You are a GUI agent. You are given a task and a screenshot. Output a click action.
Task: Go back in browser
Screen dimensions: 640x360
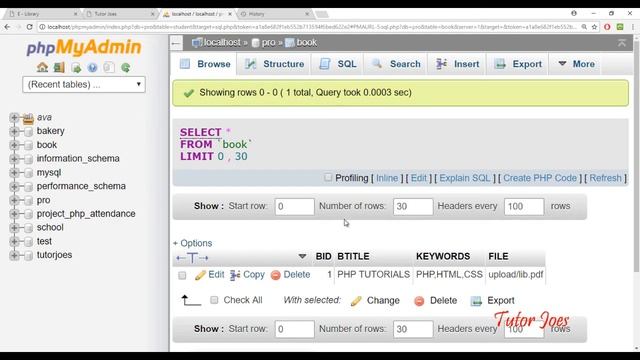click(x=7, y=27)
